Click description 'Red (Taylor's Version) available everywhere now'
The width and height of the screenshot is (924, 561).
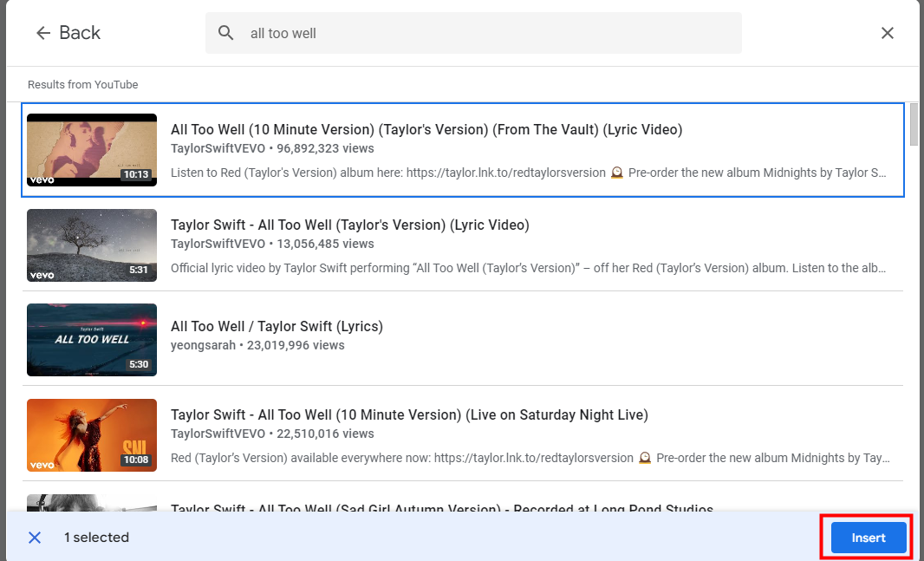coord(530,458)
